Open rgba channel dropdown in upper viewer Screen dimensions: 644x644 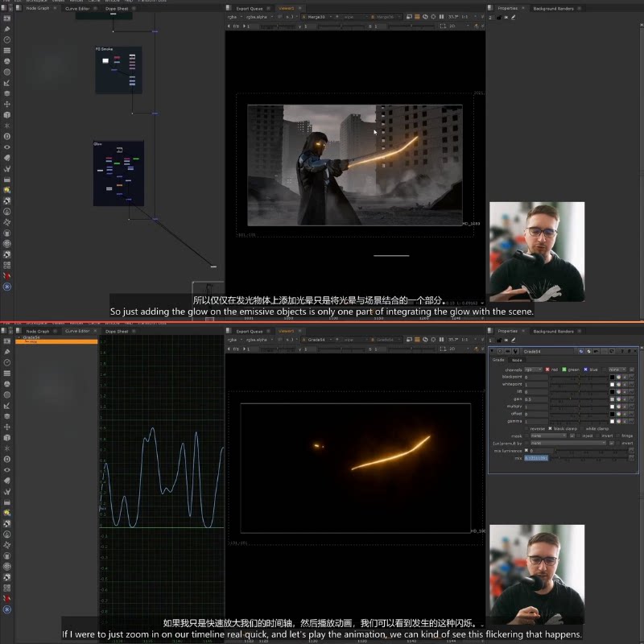point(235,17)
